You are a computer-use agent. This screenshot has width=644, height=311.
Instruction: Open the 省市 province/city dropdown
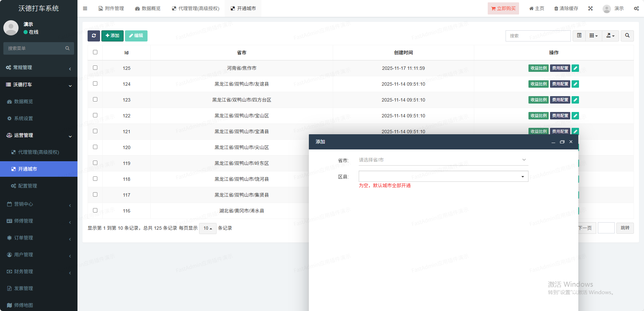[x=443, y=160]
